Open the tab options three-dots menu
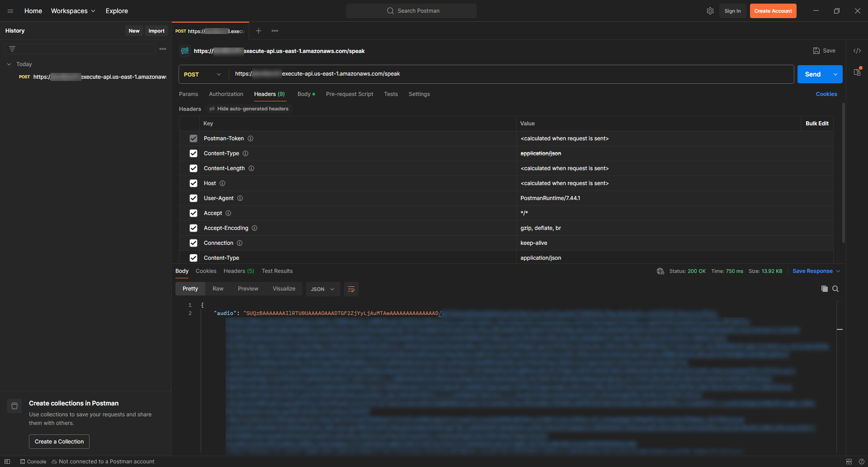This screenshot has height=467, width=868. (x=275, y=31)
